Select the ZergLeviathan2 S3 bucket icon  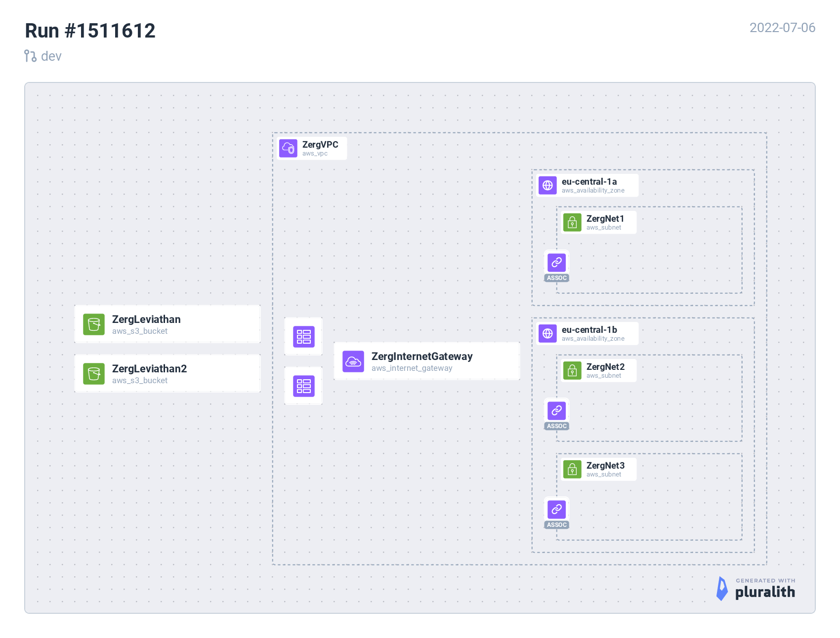pyautogui.click(x=94, y=374)
